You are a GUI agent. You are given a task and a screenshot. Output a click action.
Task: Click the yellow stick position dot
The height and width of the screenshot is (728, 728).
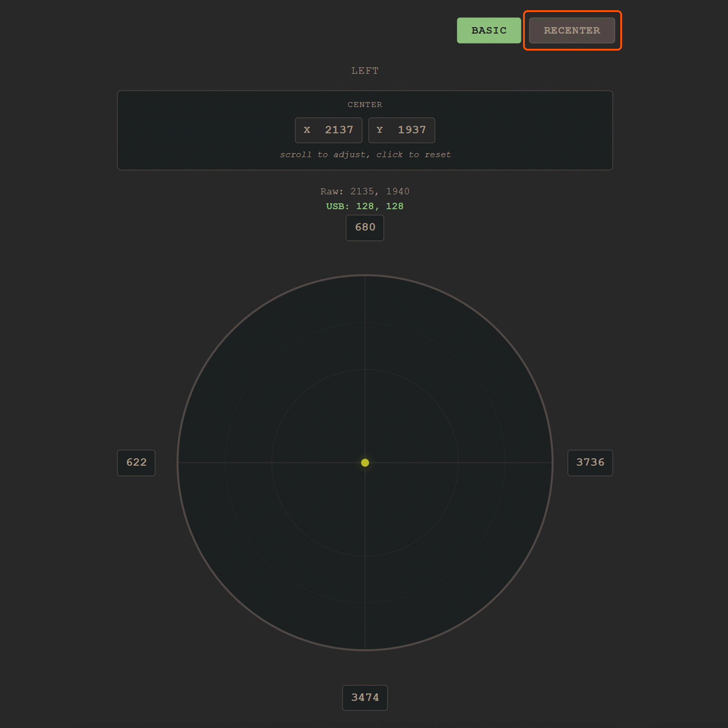point(365,463)
